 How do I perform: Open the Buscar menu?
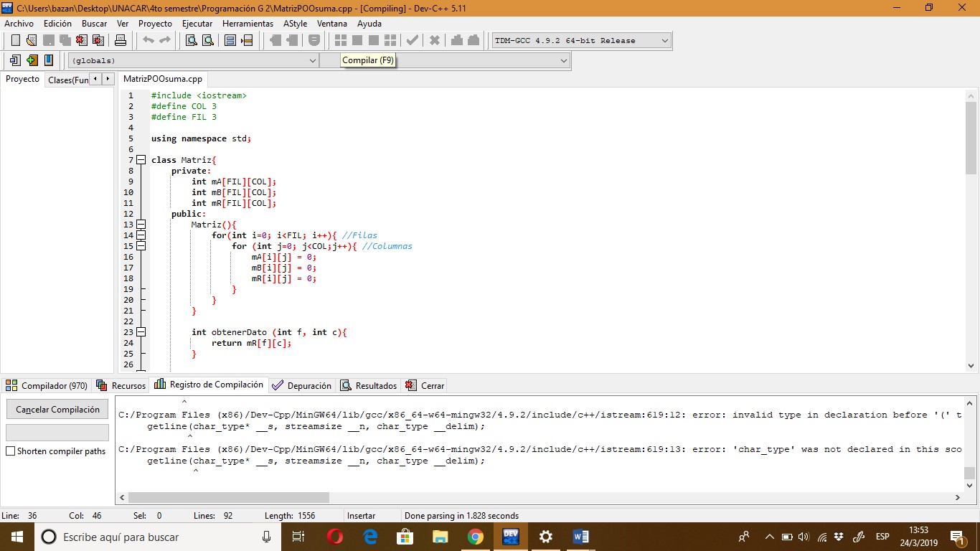point(94,24)
